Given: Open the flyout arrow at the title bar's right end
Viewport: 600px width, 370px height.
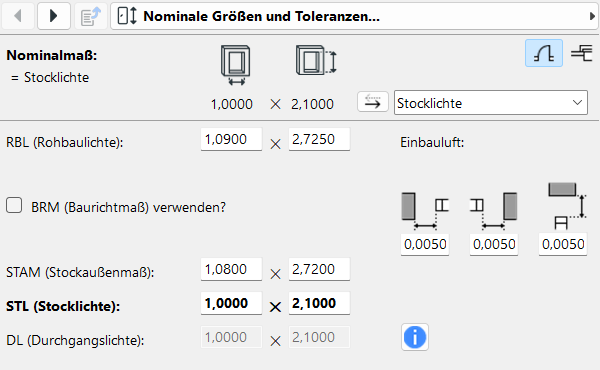Looking at the screenshot, I should point(592,16).
